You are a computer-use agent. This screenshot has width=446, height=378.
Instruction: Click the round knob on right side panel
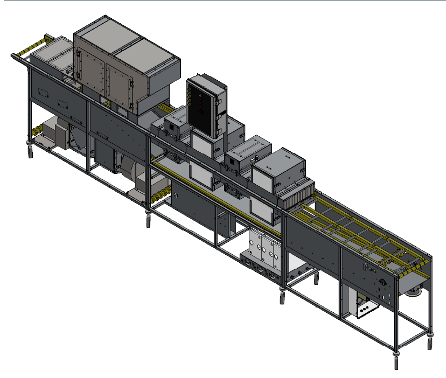383,283
